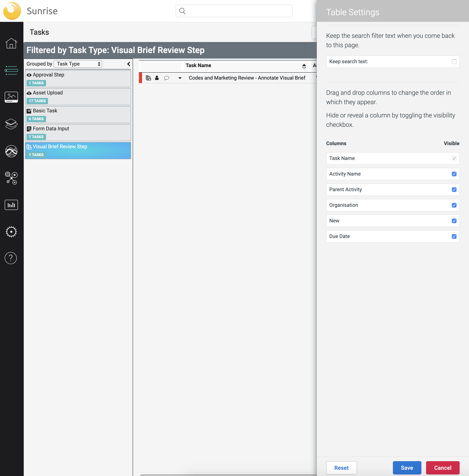Open the network nodes sidebar icon
Screen dimensions: 469x476
coord(11,178)
